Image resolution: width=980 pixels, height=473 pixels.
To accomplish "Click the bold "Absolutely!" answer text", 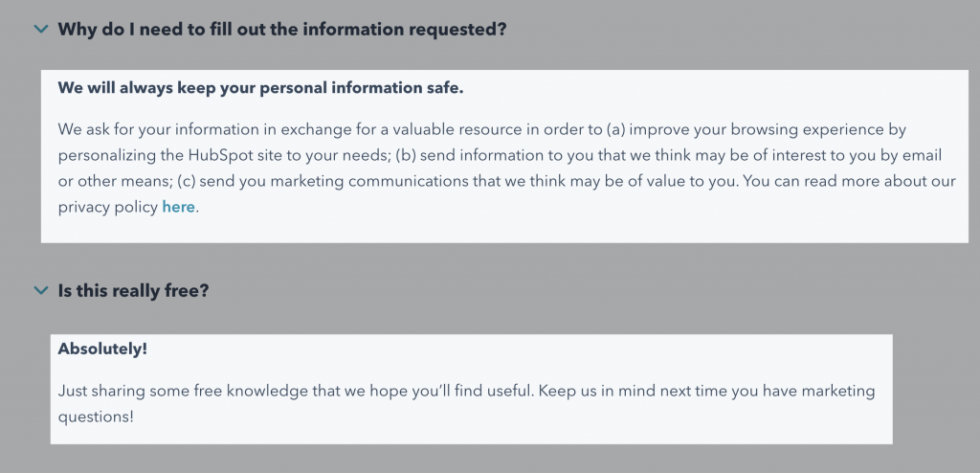I will click(102, 349).
